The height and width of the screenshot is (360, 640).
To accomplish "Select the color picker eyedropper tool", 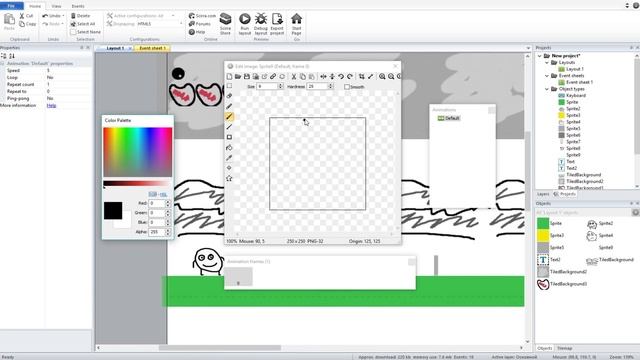I will (229, 158).
